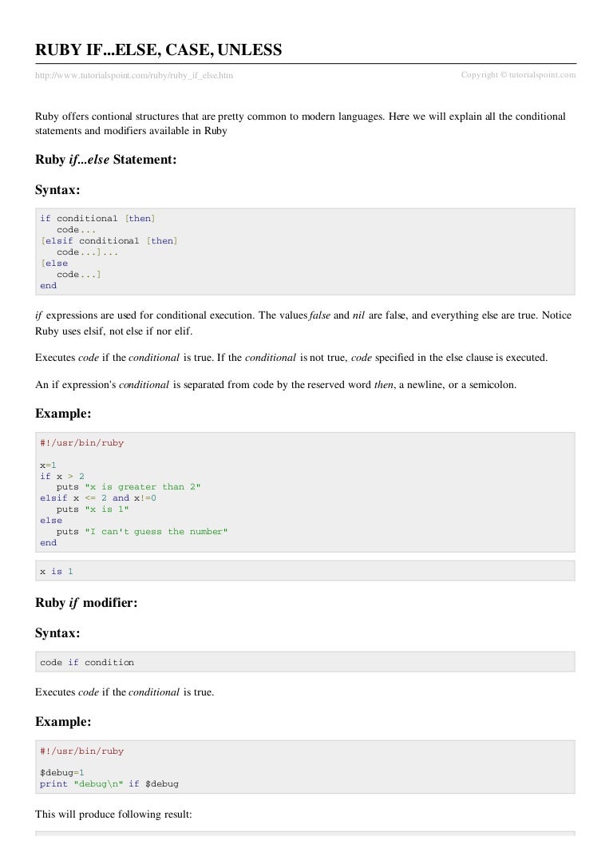Select the Ruby if modifier heading

(86, 603)
